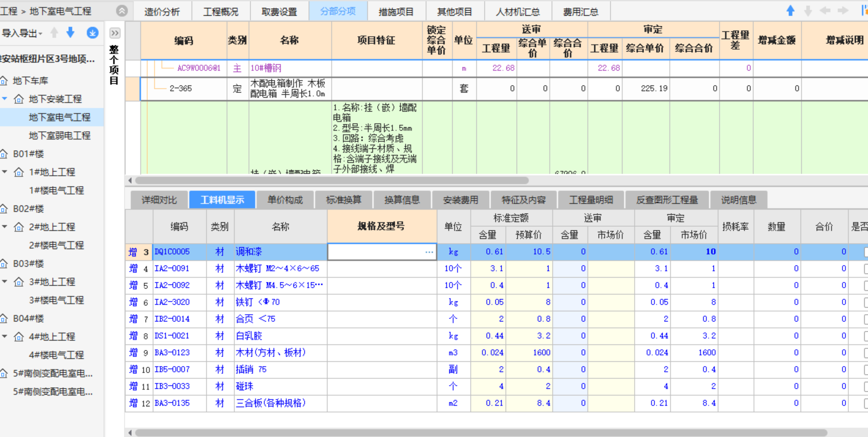The width and height of the screenshot is (868, 437).
Task: Click the grey left arrow at top right
Action: coord(825,11)
